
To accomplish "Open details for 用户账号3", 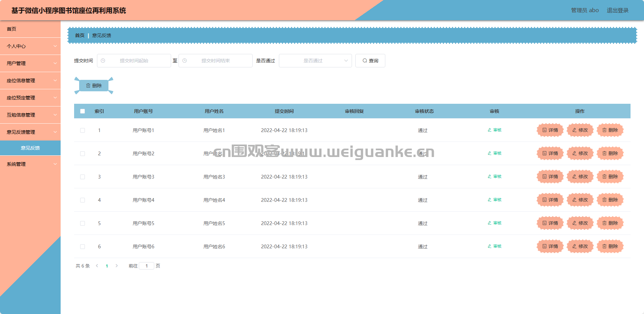I will coord(550,177).
